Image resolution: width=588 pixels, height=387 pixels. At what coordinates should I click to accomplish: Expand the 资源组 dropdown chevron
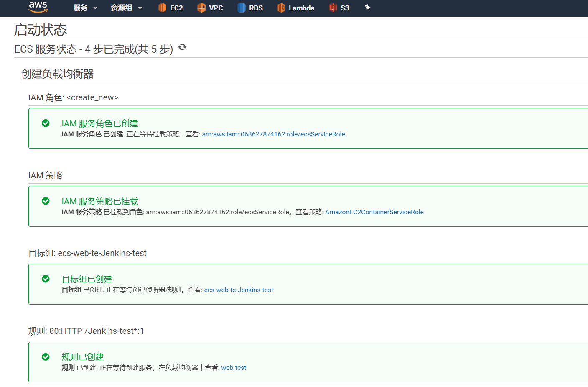point(140,8)
